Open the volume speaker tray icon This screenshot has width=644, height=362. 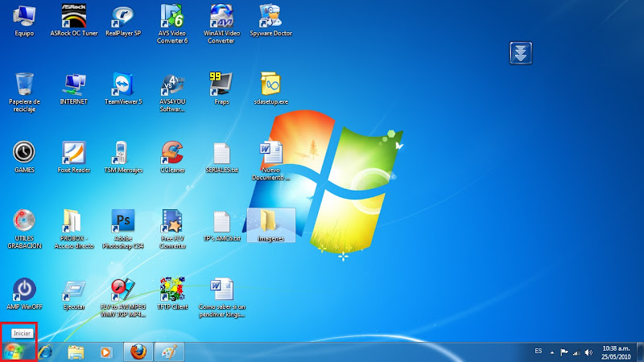589,352
